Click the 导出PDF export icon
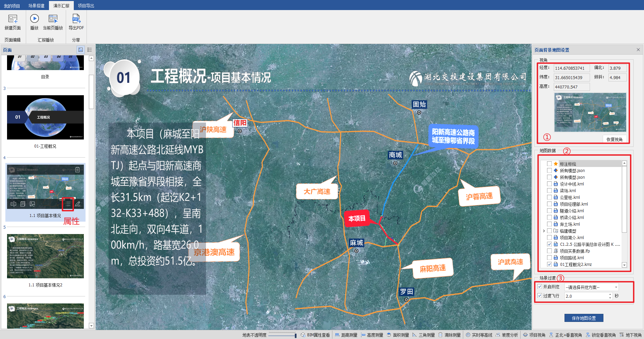Viewport: 644px width, 339px height. pos(76,19)
